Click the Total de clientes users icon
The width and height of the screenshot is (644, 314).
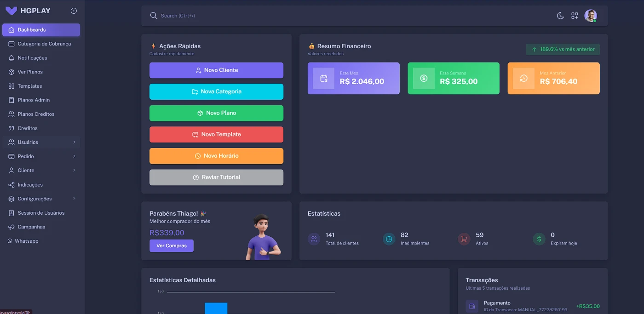314,239
